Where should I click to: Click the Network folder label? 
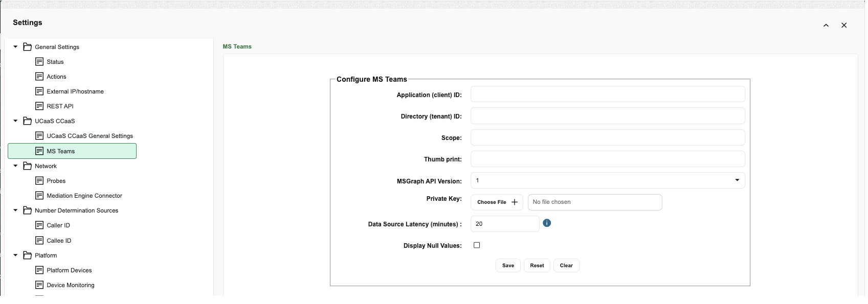[46, 166]
